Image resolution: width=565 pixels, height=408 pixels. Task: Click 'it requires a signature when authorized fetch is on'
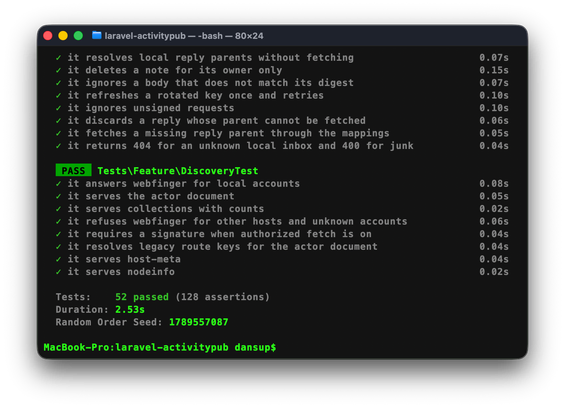[219, 234]
